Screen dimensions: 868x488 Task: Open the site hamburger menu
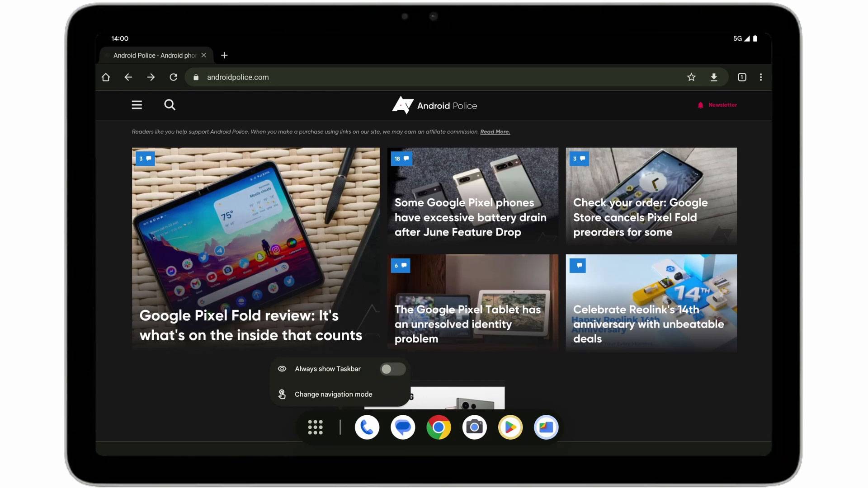point(137,105)
